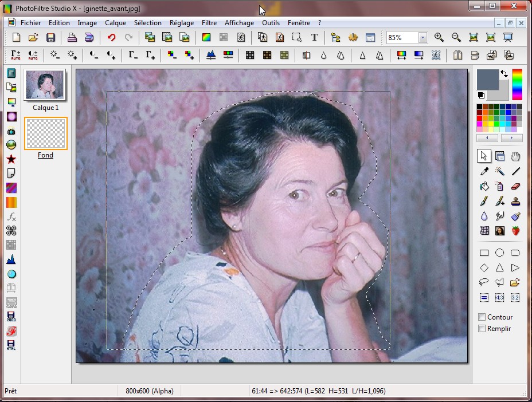This screenshot has width=532, height=402.
Task: Click the Zoom out magnifier icon
Action: (456, 37)
